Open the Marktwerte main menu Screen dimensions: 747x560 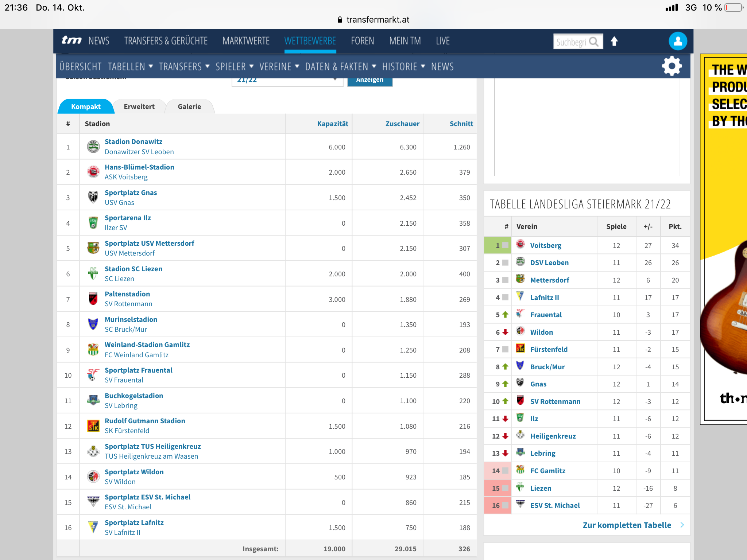point(246,41)
